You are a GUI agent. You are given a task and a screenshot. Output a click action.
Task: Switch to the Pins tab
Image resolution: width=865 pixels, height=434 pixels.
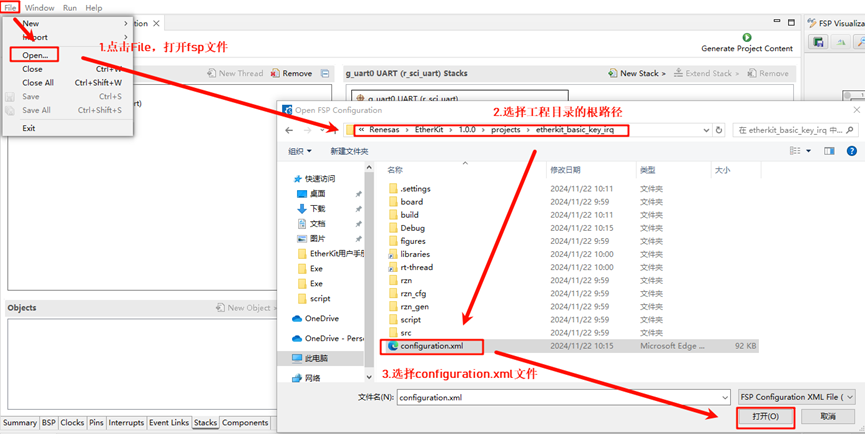pyautogui.click(x=96, y=422)
